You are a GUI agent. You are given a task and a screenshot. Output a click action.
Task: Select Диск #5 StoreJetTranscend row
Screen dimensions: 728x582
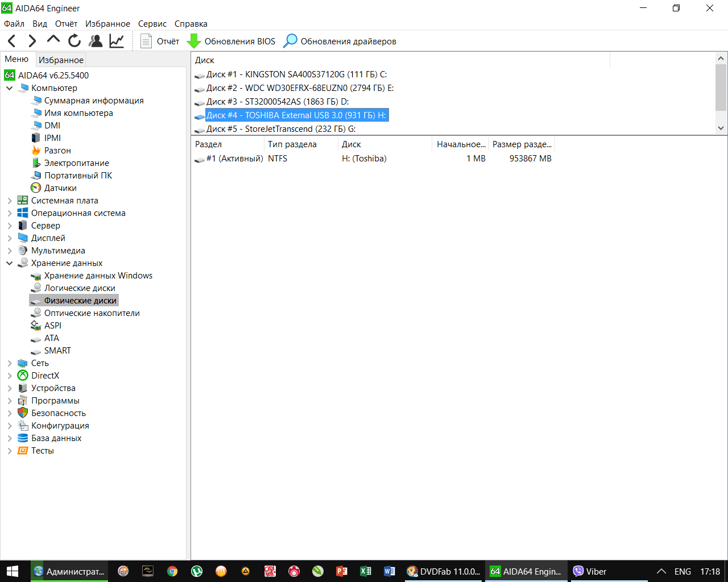coord(281,129)
